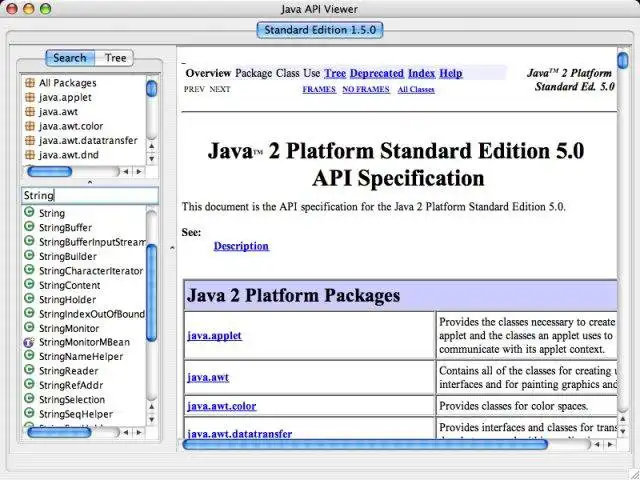640x480 pixels.
Task: Click the All Classes link
Action: 416,89
